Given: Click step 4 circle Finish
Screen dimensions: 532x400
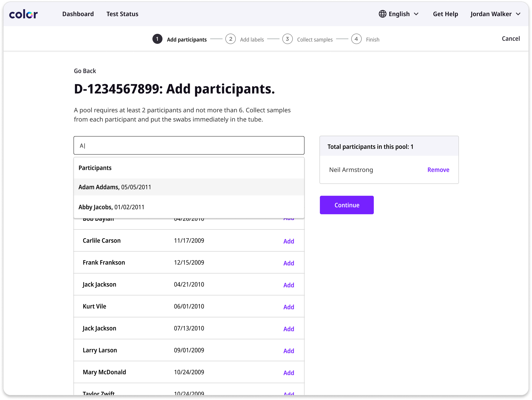Looking at the screenshot, I should [356, 39].
